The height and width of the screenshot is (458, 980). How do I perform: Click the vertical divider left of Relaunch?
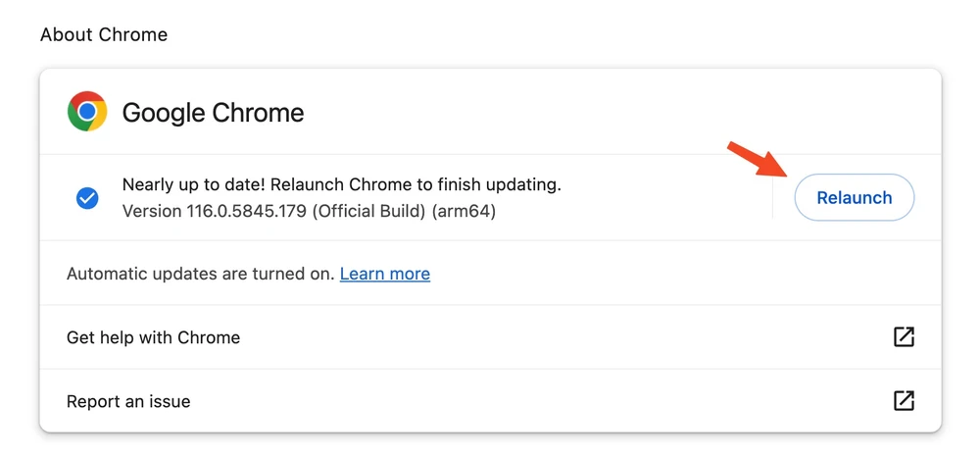pyautogui.click(x=772, y=198)
